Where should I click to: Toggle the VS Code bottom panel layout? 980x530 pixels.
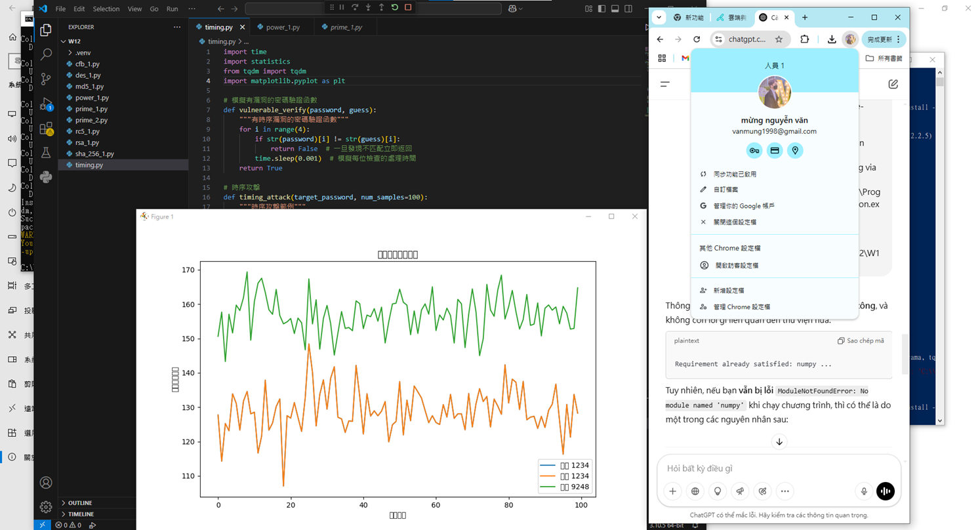click(x=615, y=9)
